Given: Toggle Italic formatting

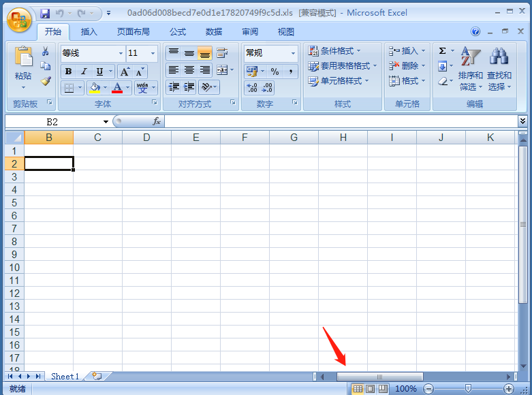Looking at the screenshot, I should tap(84, 72).
